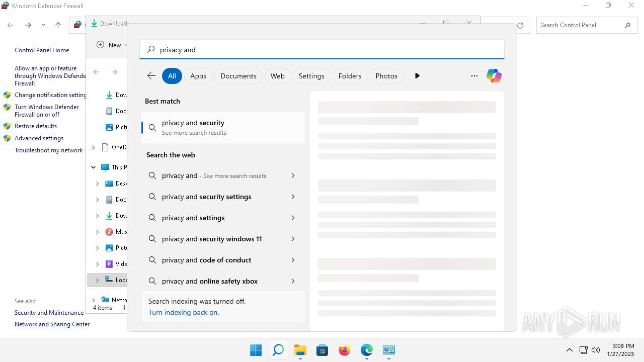
Task: Select the All search filter
Action: [172, 76]
